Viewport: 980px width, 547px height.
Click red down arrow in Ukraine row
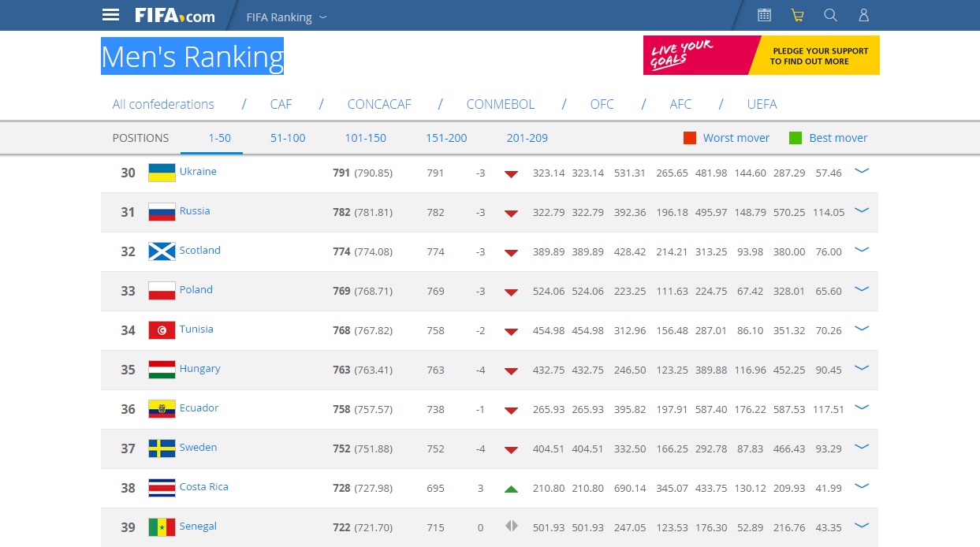[x=511, y=173]
